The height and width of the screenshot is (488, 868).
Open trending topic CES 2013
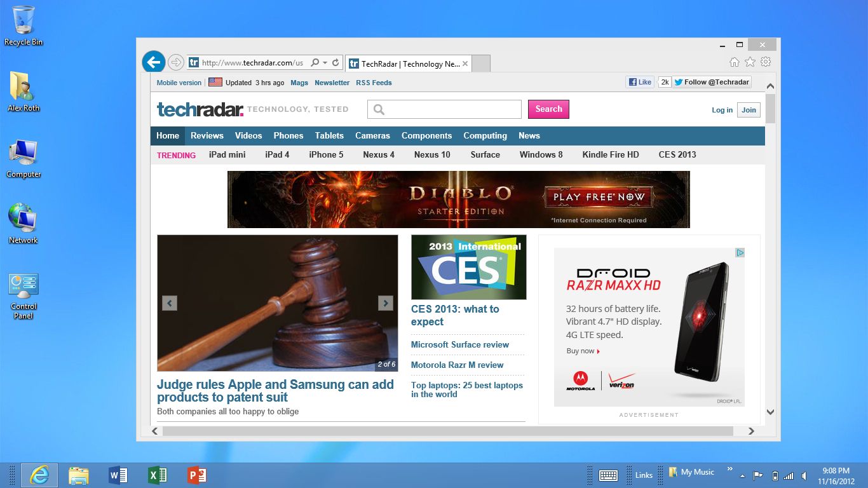coord(677,154)
